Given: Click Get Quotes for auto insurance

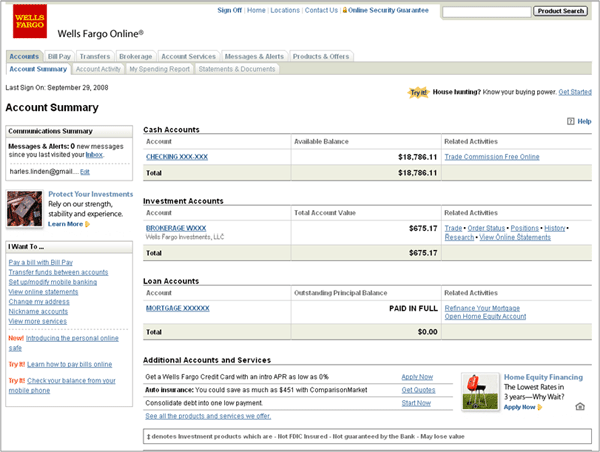Looking at the screenshot, I should click(418, 390).
